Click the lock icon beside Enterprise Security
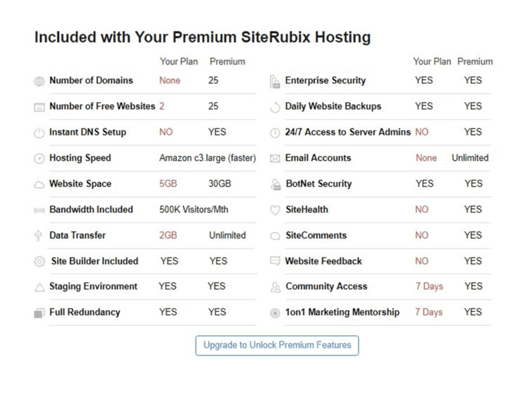Screen dimensions: 532x399 coord(275,81)
